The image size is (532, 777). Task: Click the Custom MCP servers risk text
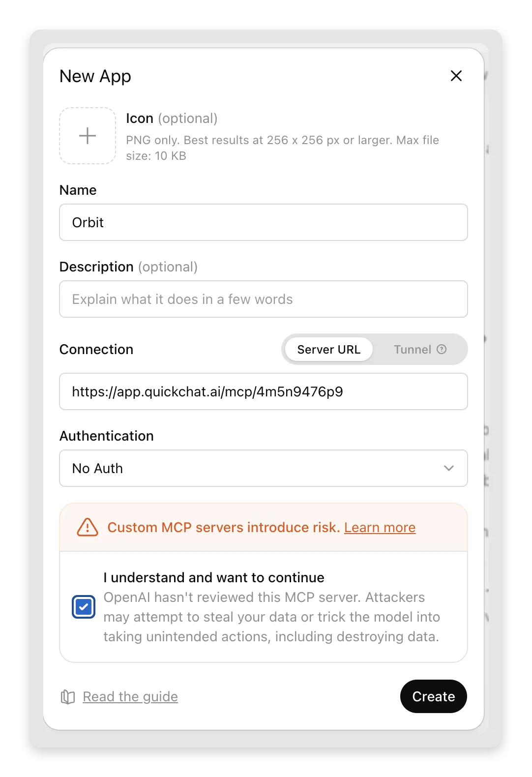tap(224, 527)
